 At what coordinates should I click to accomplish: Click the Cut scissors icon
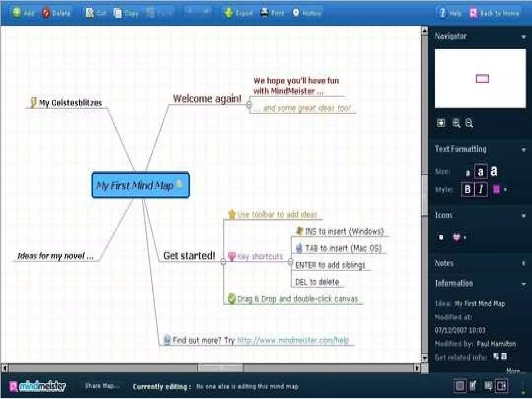[x=89, y=12]
